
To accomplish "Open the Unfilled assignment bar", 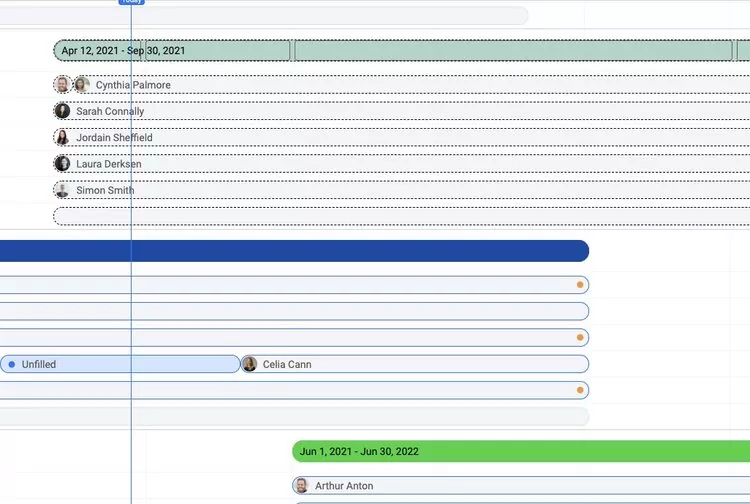I will point(120,364).
